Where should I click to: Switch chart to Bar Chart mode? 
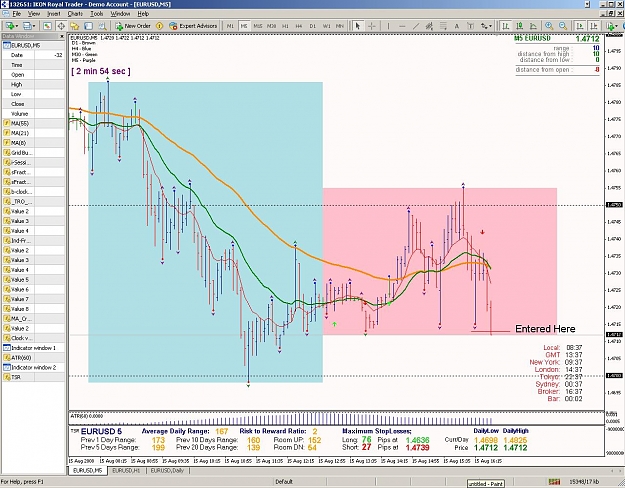[505, 26]
